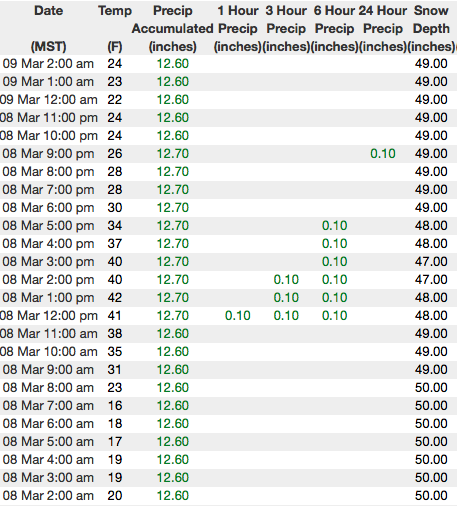The width and height of the screenshot is (457, 506).
Task: Select temperature 16 at 08 Mar 7:00 am
Action: click(115, 406)
